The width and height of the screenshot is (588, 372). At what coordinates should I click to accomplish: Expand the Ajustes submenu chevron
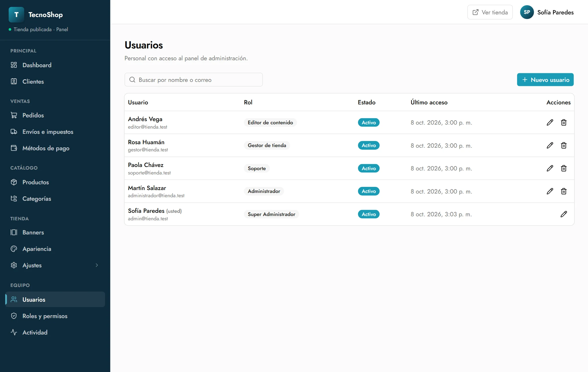[97, 265]
